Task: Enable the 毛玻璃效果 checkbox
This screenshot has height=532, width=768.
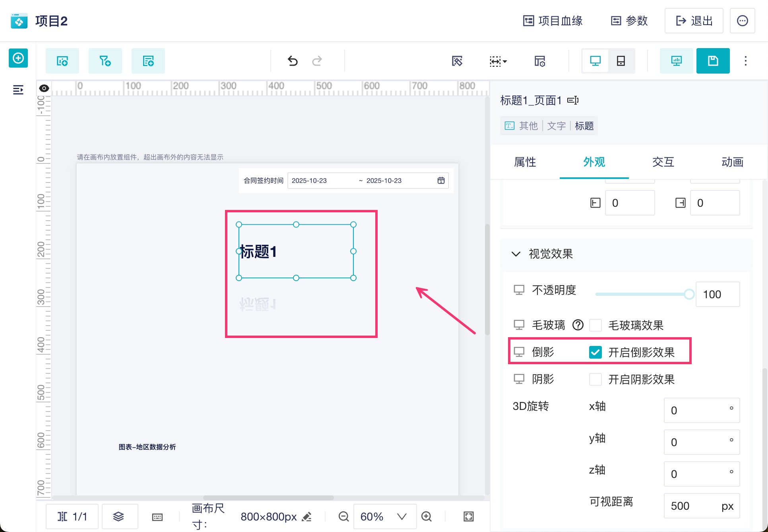Action: tap(595, 325)
